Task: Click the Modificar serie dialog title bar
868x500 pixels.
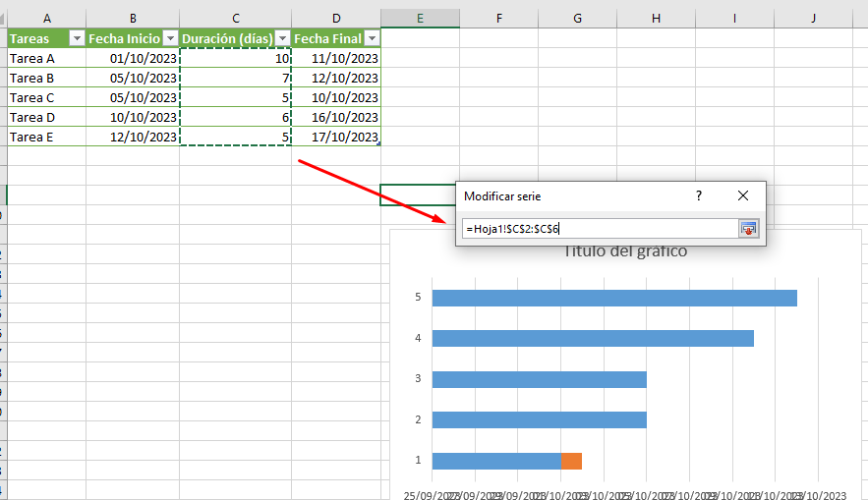Action: tap(570, 196)
